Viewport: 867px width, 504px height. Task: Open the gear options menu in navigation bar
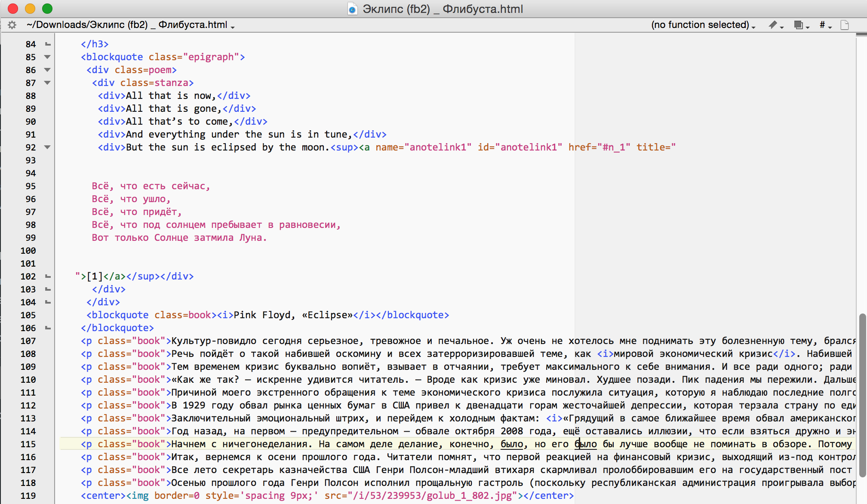point(12,25)
